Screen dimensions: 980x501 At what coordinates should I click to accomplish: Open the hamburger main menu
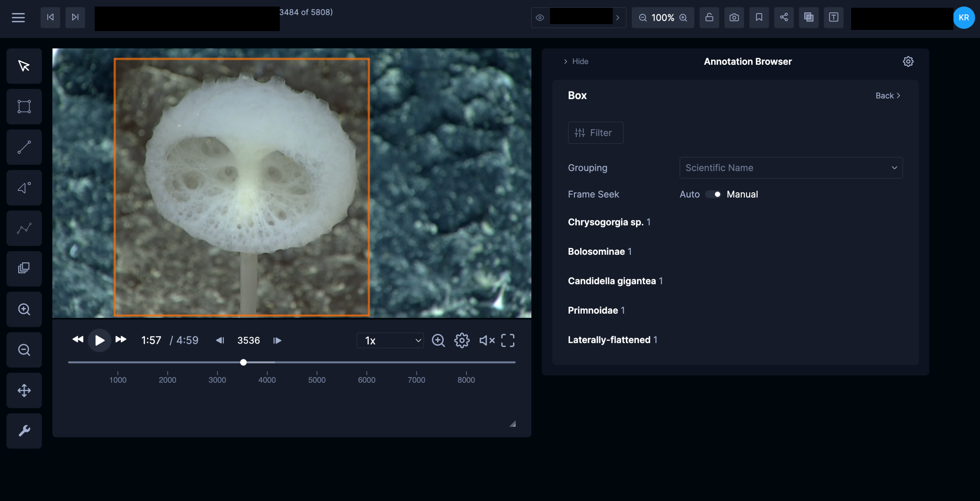pyautogui.click(x=18, y=18)
